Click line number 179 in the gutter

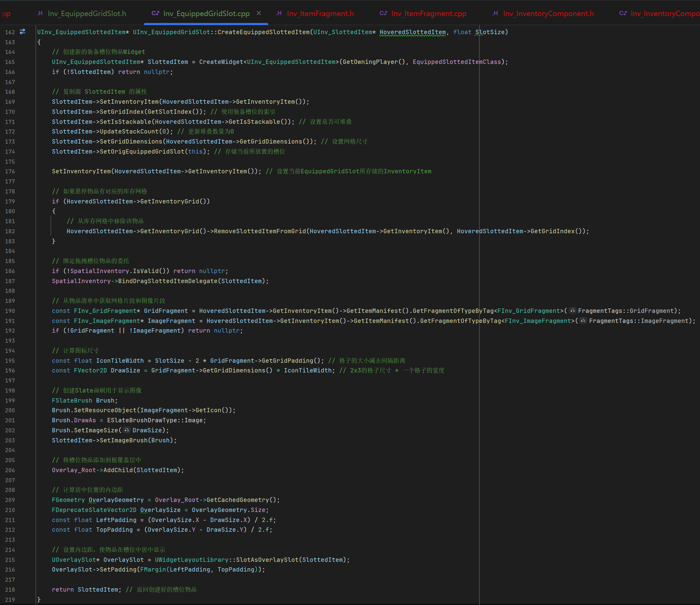(x=10, y=201)
